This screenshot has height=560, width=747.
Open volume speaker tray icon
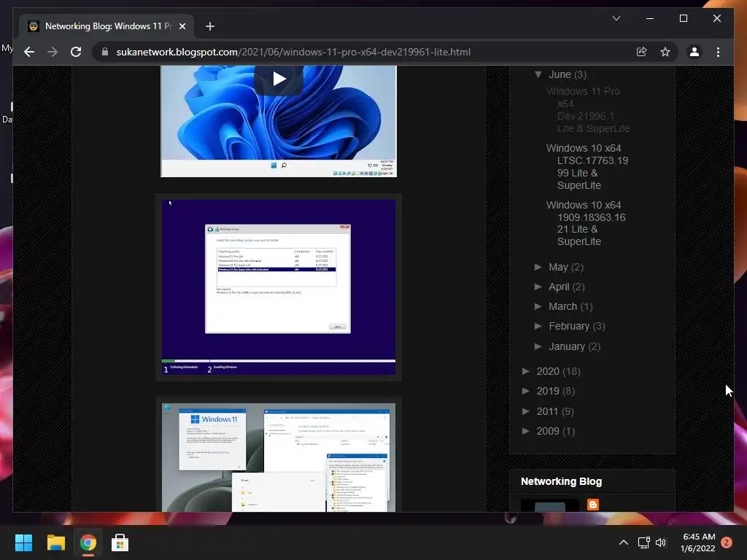click(x=661, y=542)
